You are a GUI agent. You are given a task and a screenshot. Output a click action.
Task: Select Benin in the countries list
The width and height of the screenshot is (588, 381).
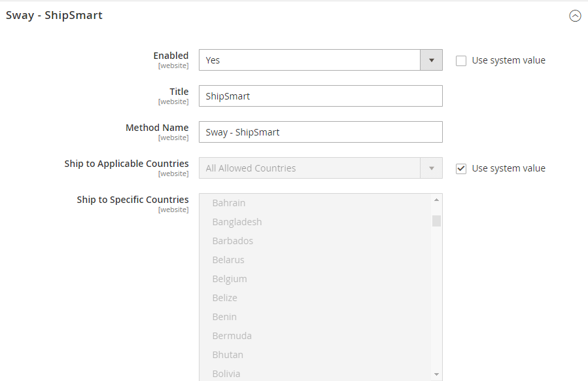point(224,317)
